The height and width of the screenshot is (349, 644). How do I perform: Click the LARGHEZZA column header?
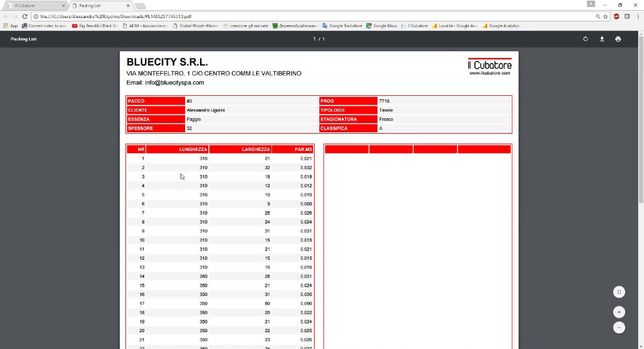click(x=240, y=149)
